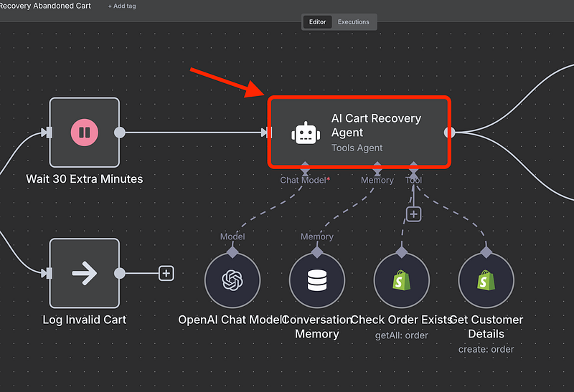574x392 pixels.
Task: Open the Conversation Memory database node
Action: (x=316, y=280)
